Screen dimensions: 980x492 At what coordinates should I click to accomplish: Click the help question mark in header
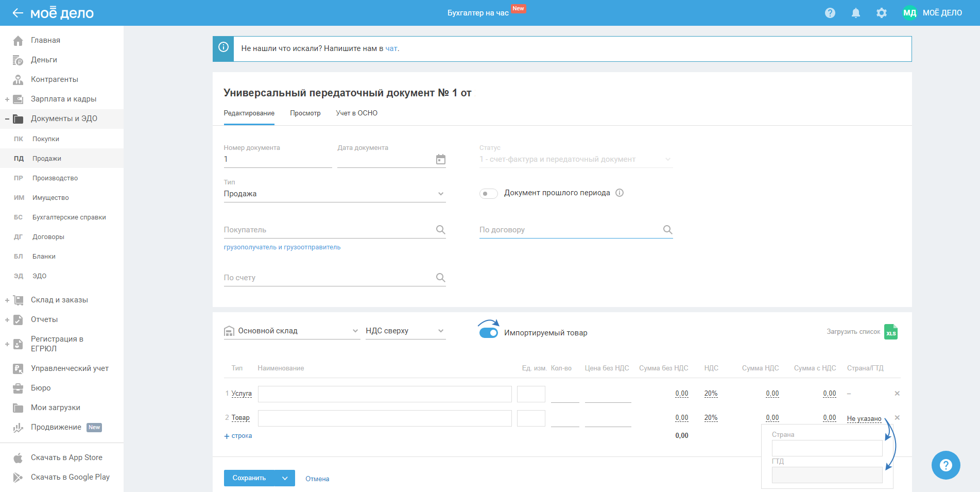[830, 13]
